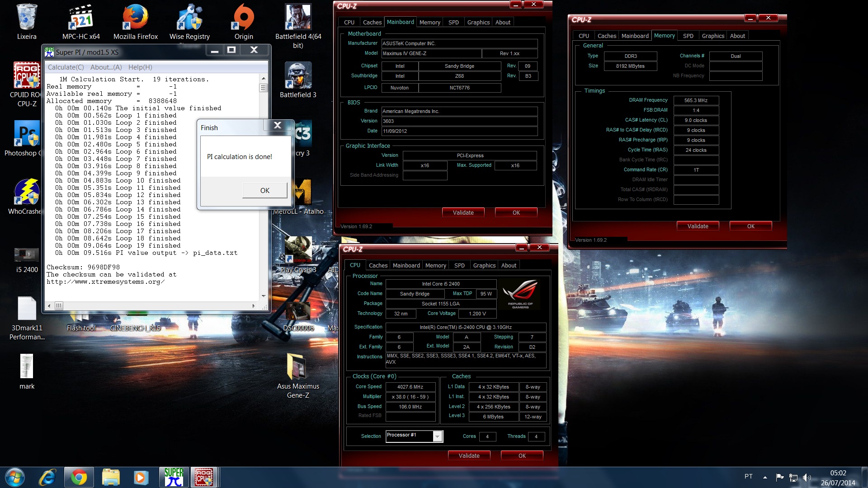Click OK in Memory CPU-Z window
The width and height of the screenshot is (868, 488).
(750, 226)
